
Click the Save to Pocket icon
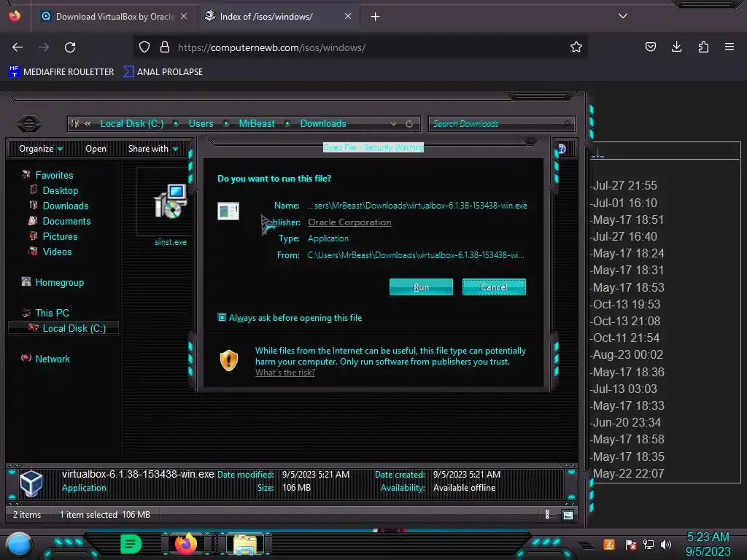tap(650, 47)
